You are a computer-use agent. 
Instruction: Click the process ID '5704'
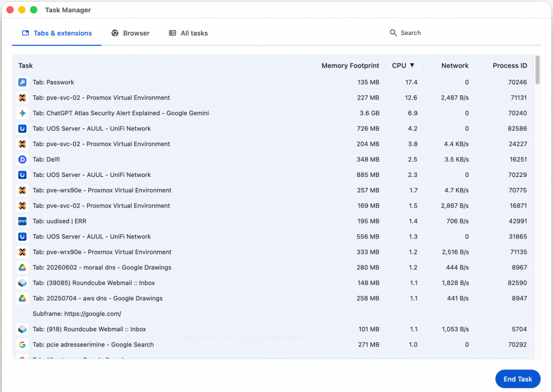pyautogui.click(x=519, y=329)
